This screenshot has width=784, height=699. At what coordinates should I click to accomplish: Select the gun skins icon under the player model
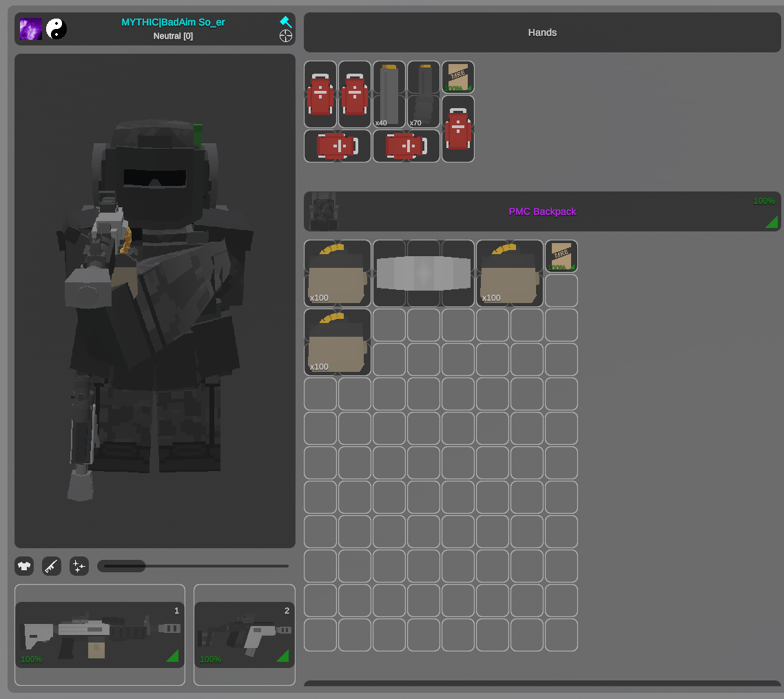click(x=51, y=566)
